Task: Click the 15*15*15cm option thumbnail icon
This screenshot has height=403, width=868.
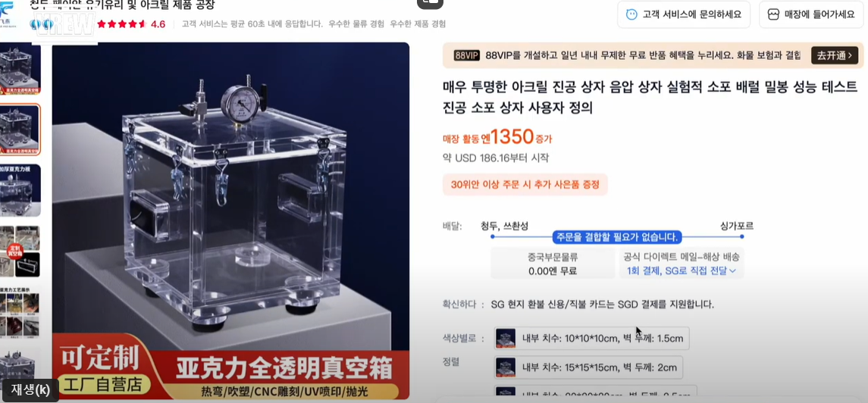Action: 505,367
